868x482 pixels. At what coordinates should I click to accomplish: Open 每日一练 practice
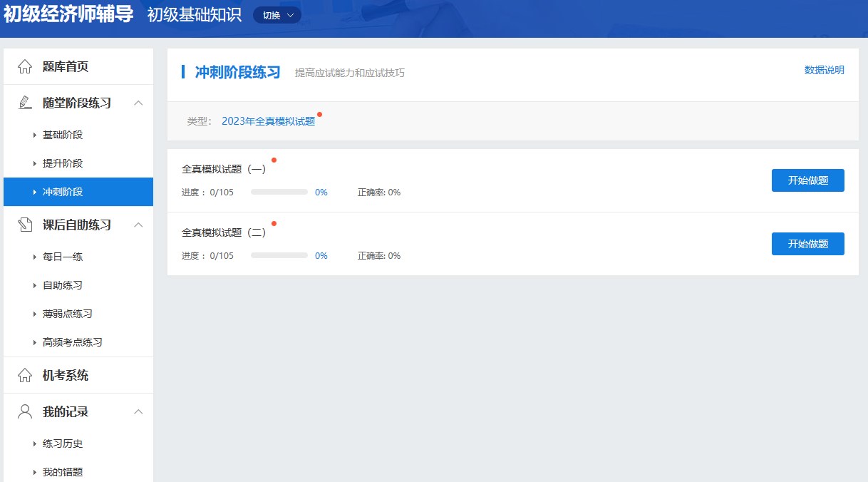(63, 257)
